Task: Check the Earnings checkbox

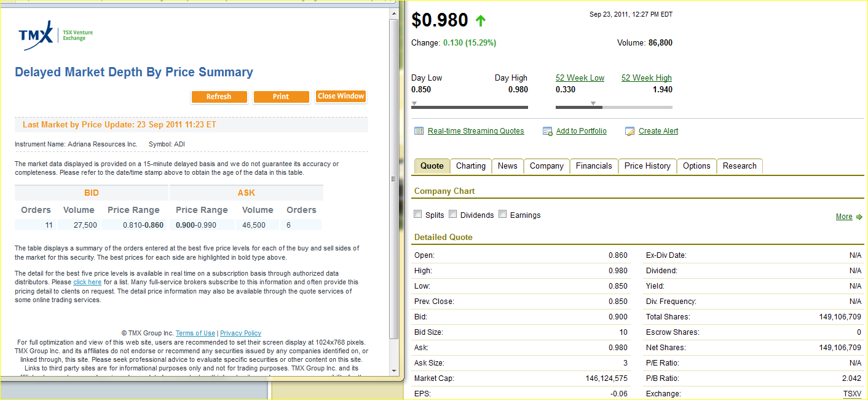Action: pyautogui.click(x=503, y=215)
